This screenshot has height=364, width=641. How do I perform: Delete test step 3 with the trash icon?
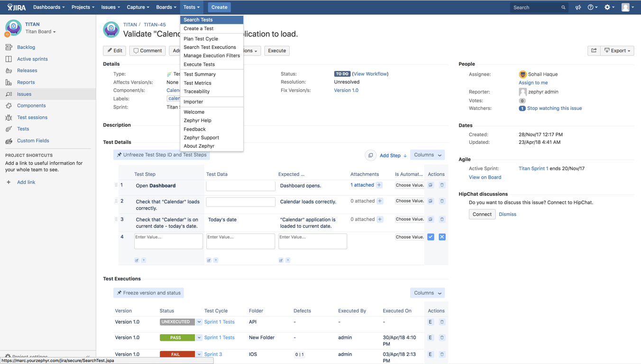(x=442, y=219)
